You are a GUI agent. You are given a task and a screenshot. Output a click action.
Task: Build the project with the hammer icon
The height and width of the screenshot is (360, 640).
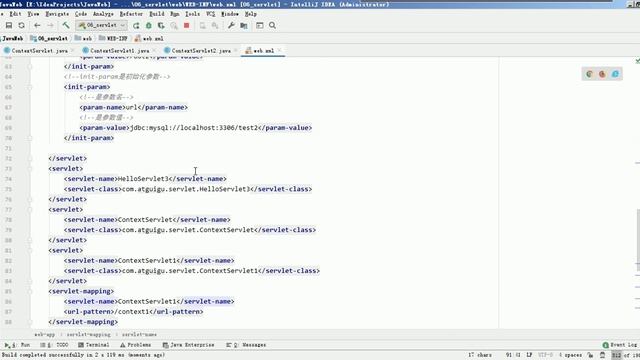[x=66, y=25]
